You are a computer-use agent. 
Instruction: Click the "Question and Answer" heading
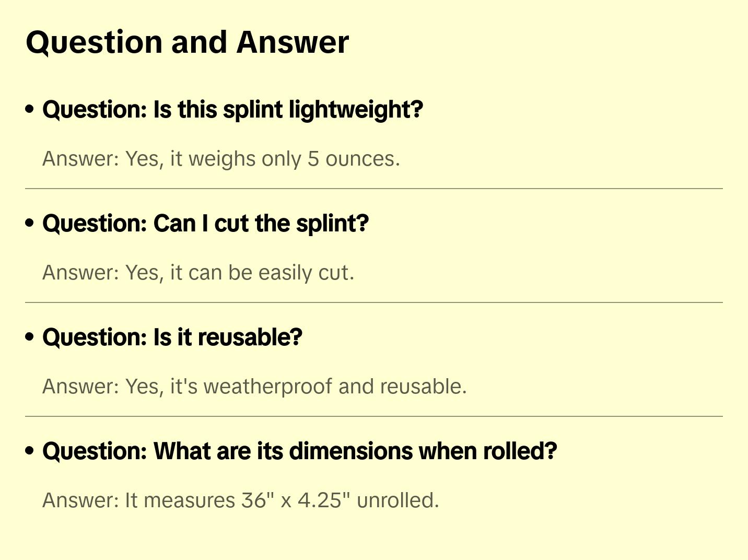(187, 42)
